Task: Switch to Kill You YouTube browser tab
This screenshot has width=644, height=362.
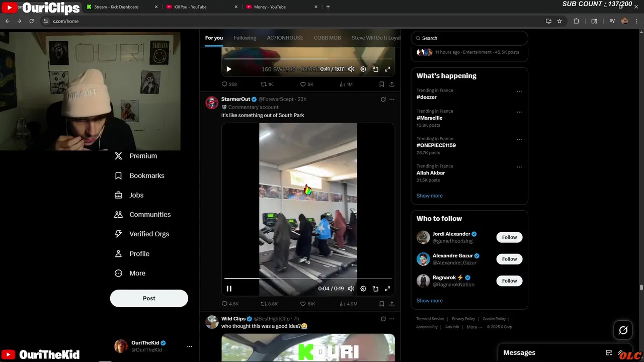Action: 201,7
